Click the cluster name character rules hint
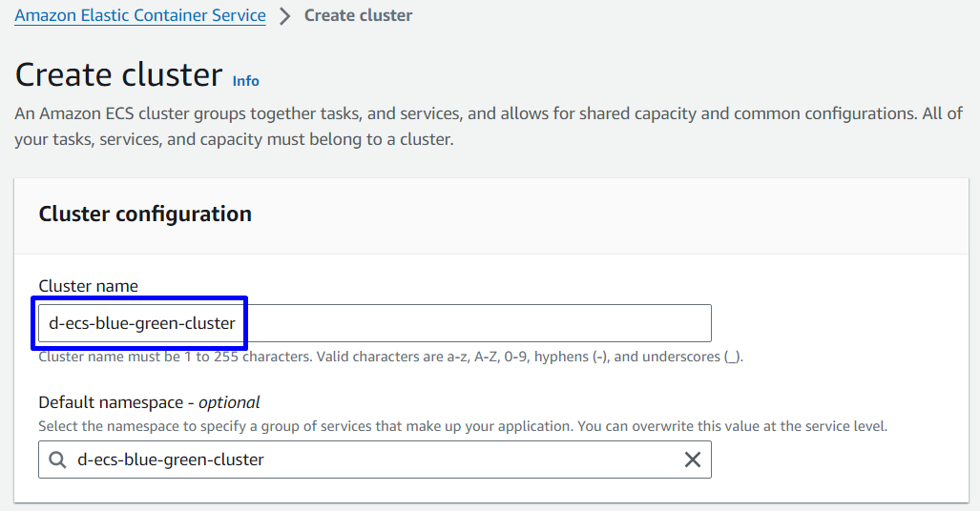This screenshot has height=511, width=980. click(x=390, y=357)
